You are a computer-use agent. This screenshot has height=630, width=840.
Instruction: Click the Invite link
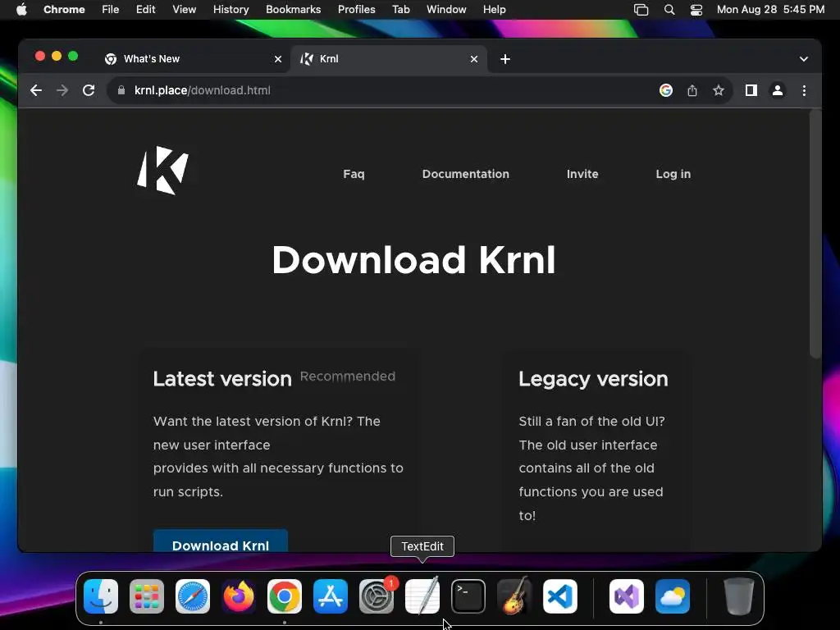(582, 174)
